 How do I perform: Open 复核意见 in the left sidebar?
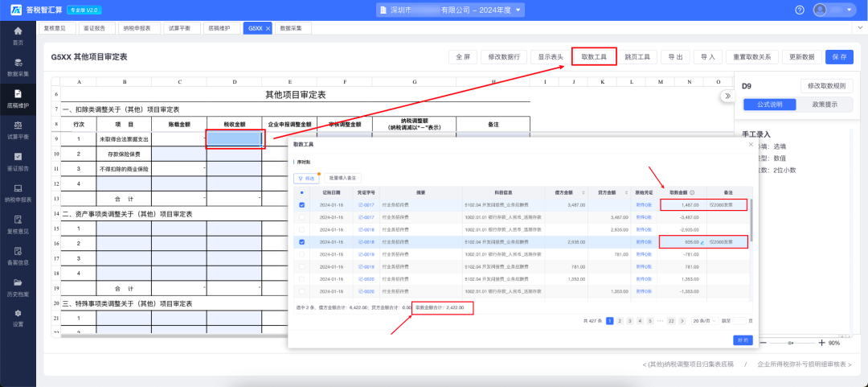pos(18,224)
